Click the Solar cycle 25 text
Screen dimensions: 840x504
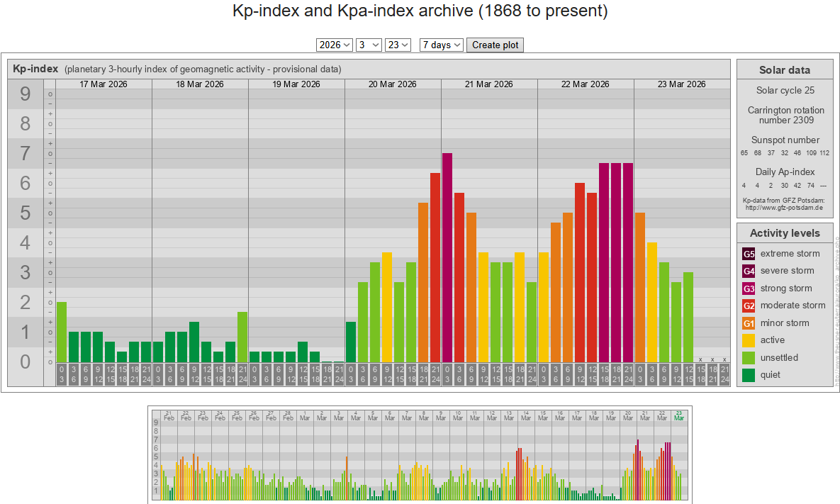pyautogui.click(x=785, y=91)
